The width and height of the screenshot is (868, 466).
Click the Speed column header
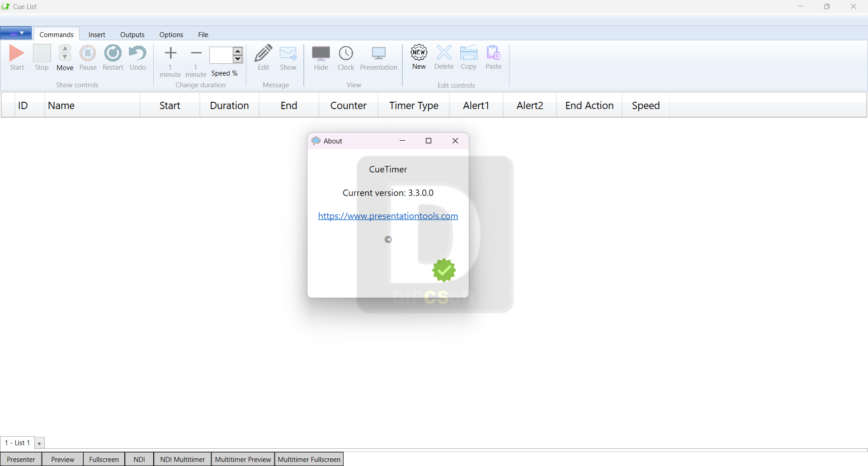(646, 105)
